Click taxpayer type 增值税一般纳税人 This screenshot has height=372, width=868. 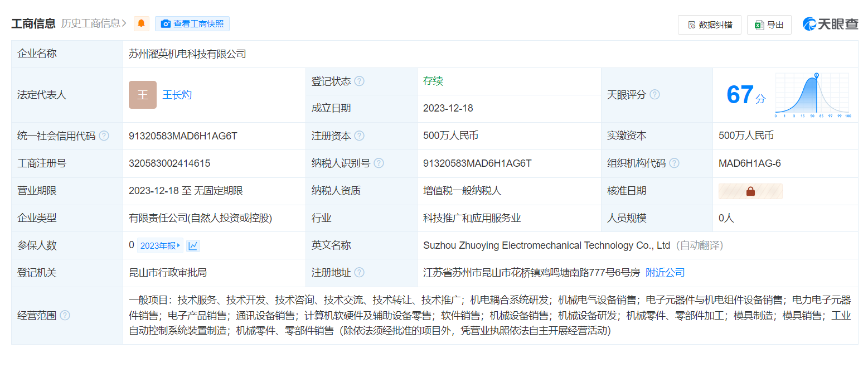[462, 191]
